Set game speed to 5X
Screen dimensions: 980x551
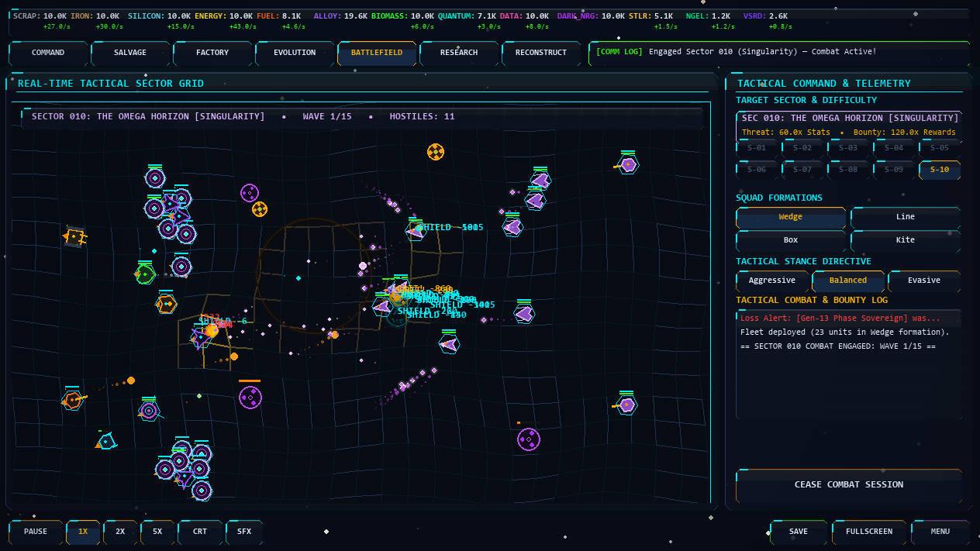point(157,532)
